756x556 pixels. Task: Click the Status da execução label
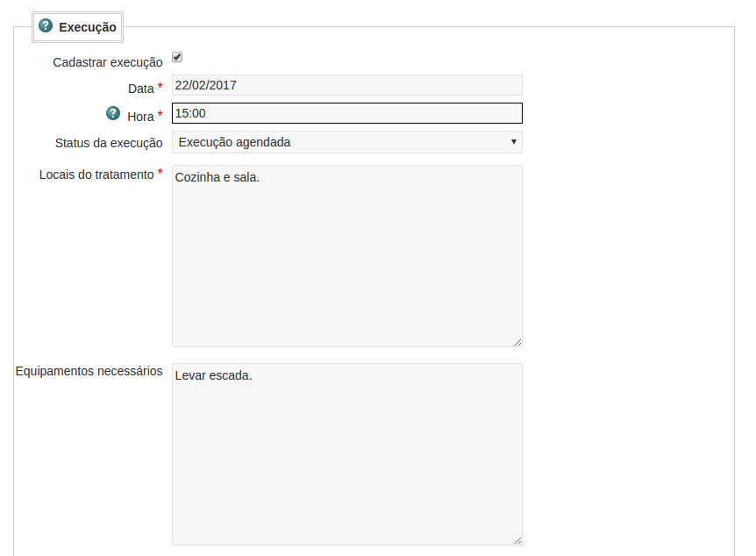(108, 142)
